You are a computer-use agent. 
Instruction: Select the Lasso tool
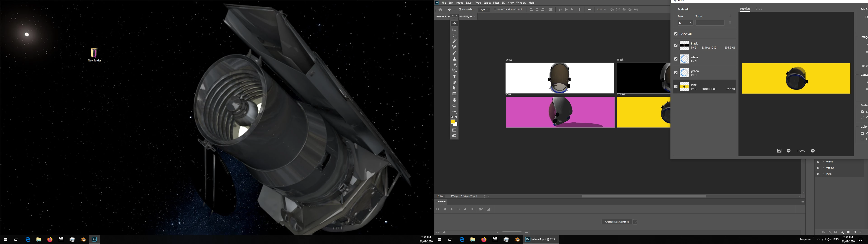click(454, 35)
